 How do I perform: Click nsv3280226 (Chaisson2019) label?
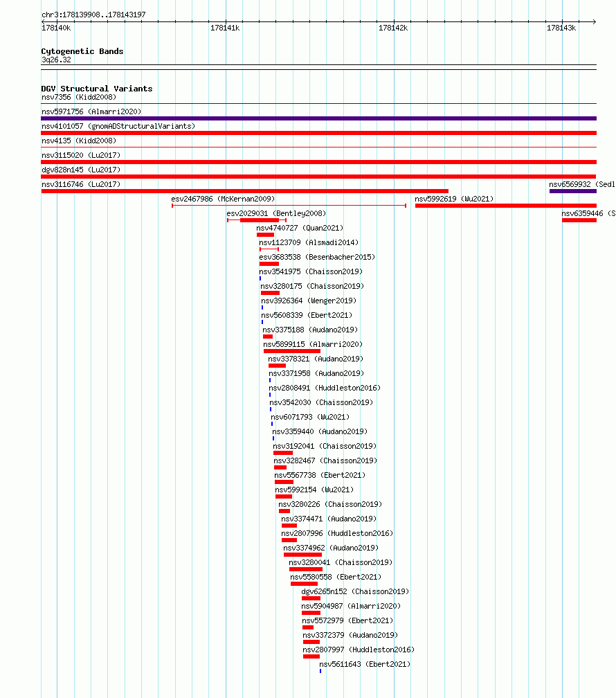330,504
